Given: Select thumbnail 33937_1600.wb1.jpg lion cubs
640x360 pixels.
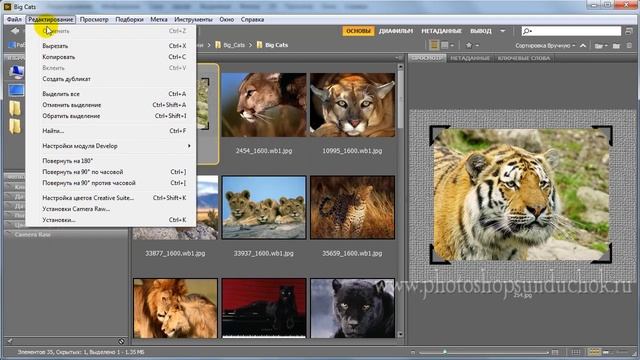Looking at the screenshot, I should (x=264, y=207).
